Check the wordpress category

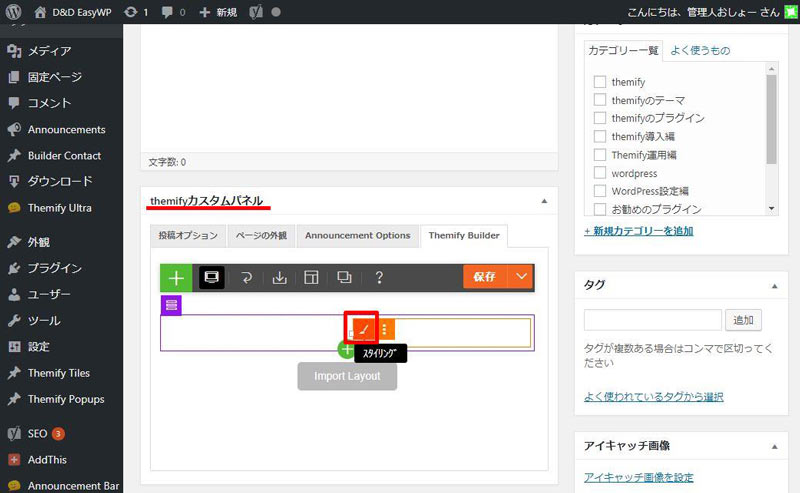point(600,173)
